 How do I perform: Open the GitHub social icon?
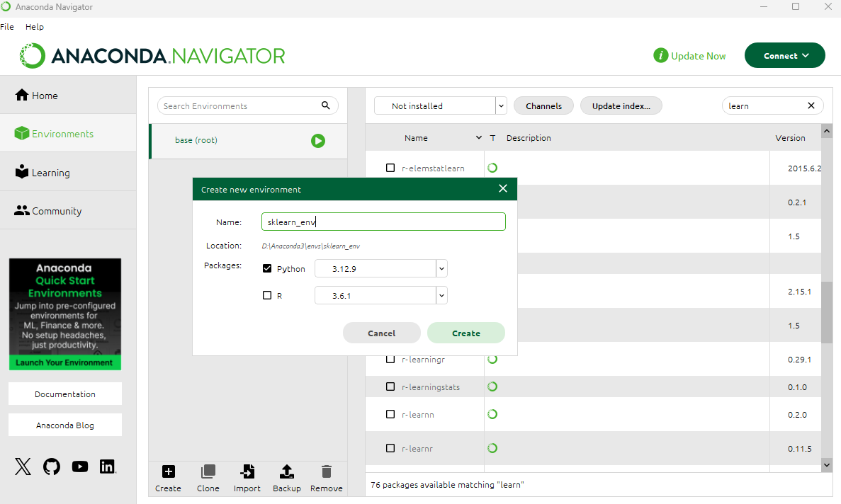pos(52,466)
